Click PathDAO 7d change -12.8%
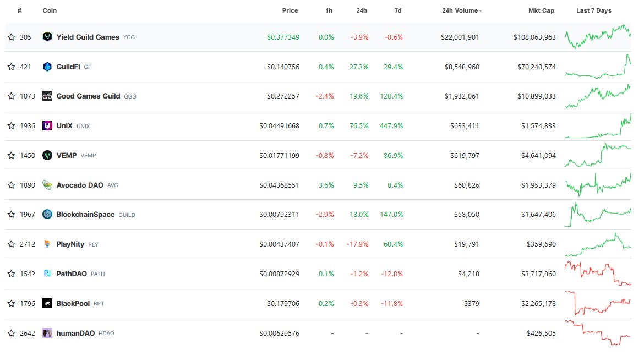Viewport: 644px width, 355px height. coord(392,274)
